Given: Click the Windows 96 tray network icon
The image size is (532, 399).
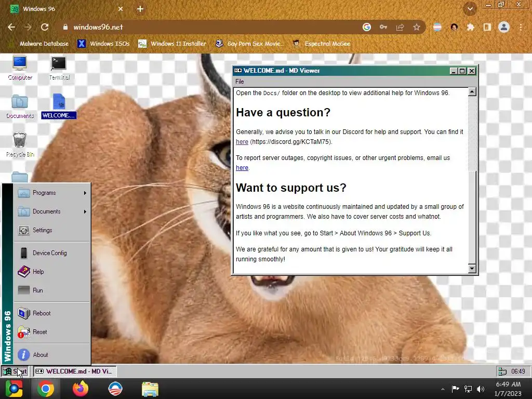Looking at the screenshot, I should click(502, 371).
